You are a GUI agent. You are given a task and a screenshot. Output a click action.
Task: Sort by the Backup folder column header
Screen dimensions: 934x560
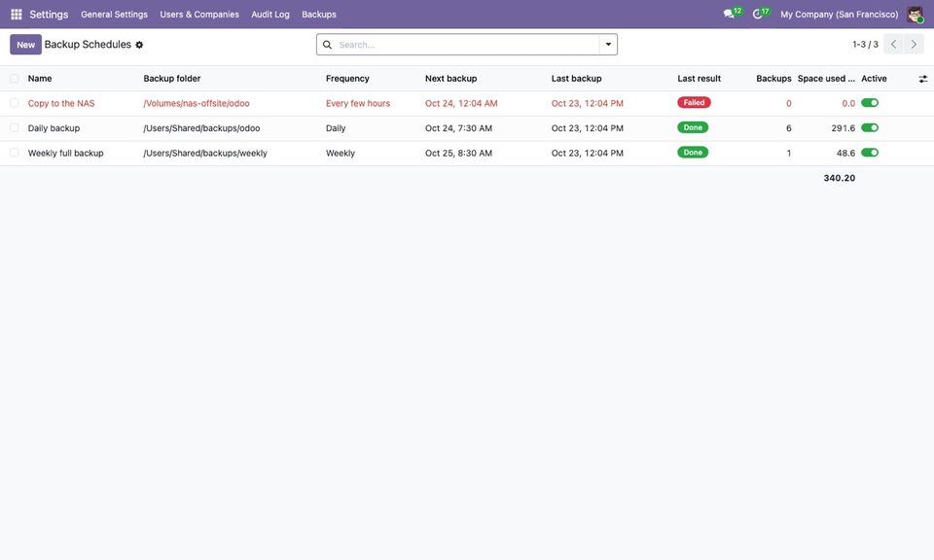click(x=172, y=79)
